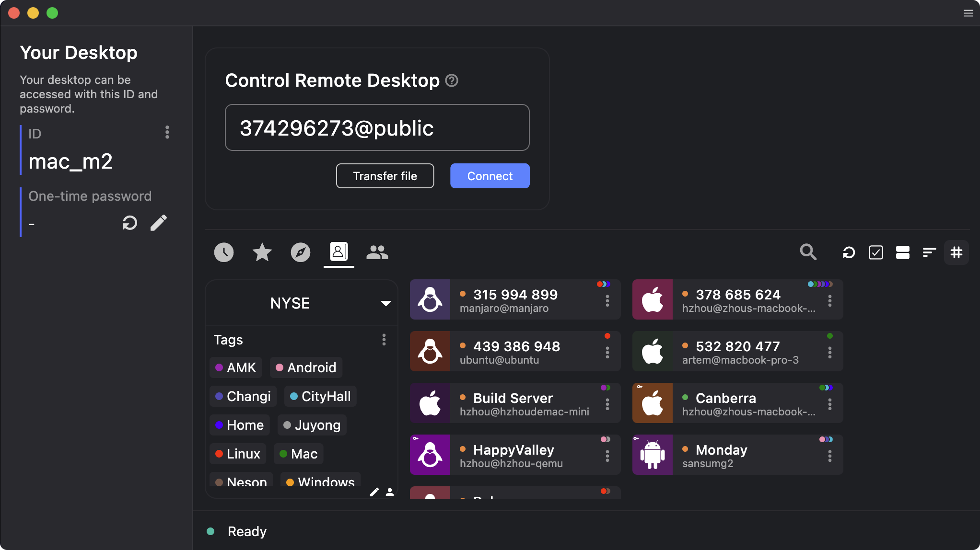Open the sort options icon
This screenshot has width=980, height=550.
929,252
